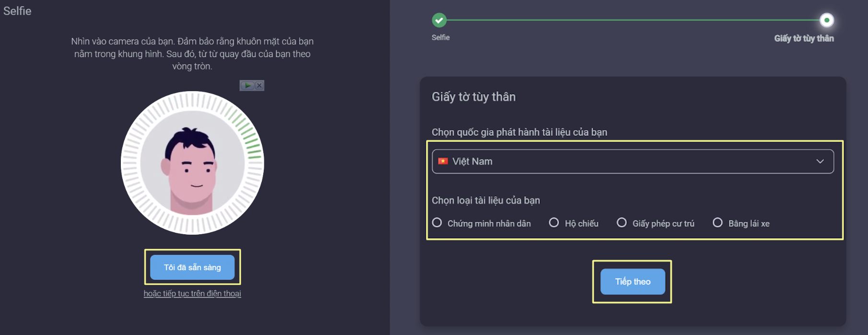Click the ad play triangle icon
The height and width of the screenshot is (335, 868).
247,85
